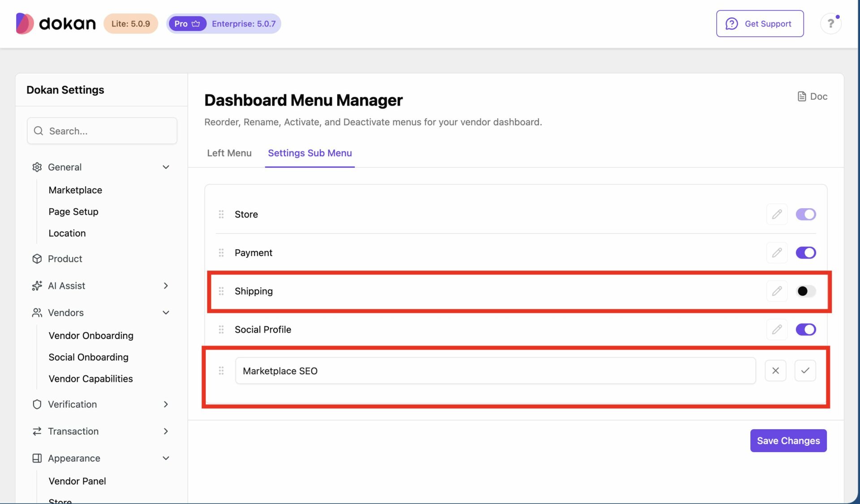The width and height of the screenshot is (860, 504).
Task: Disable the Payment menu toggle
Action: [x=805, y=253]
